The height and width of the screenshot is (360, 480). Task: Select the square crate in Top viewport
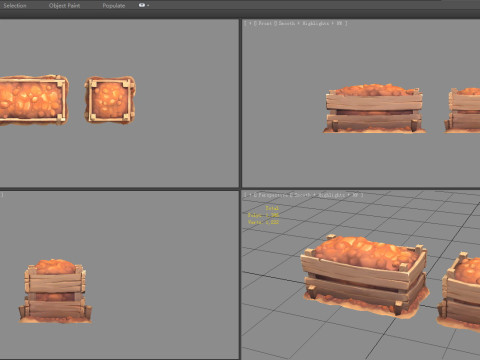click(x=110, y=99)
